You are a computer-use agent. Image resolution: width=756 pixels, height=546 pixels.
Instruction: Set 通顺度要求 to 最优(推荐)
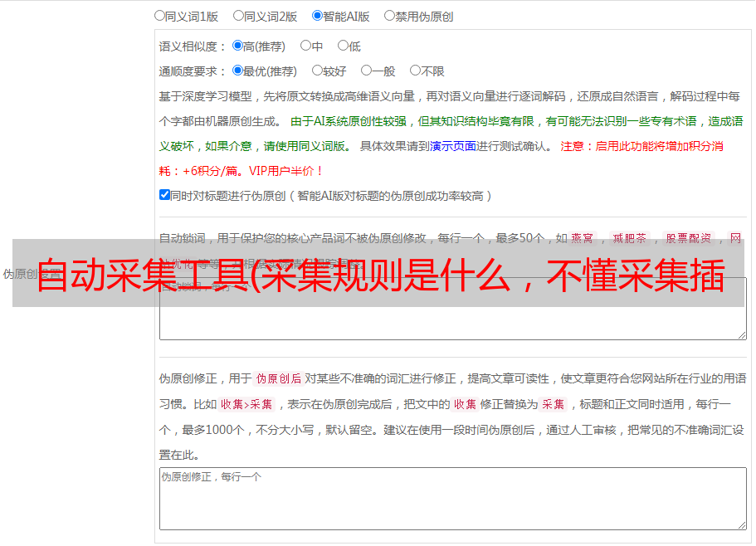tap(237, 71)
